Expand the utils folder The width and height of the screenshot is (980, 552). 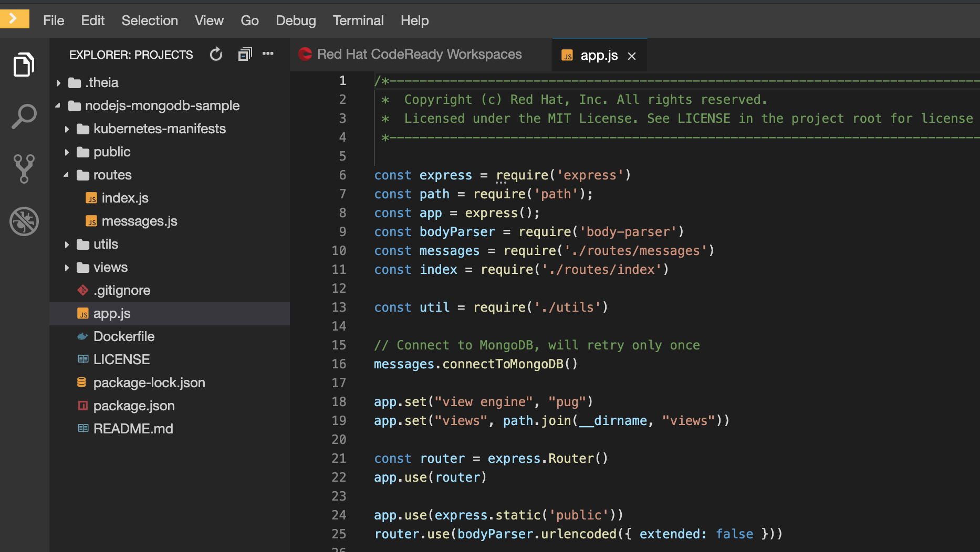click(67, 245)
